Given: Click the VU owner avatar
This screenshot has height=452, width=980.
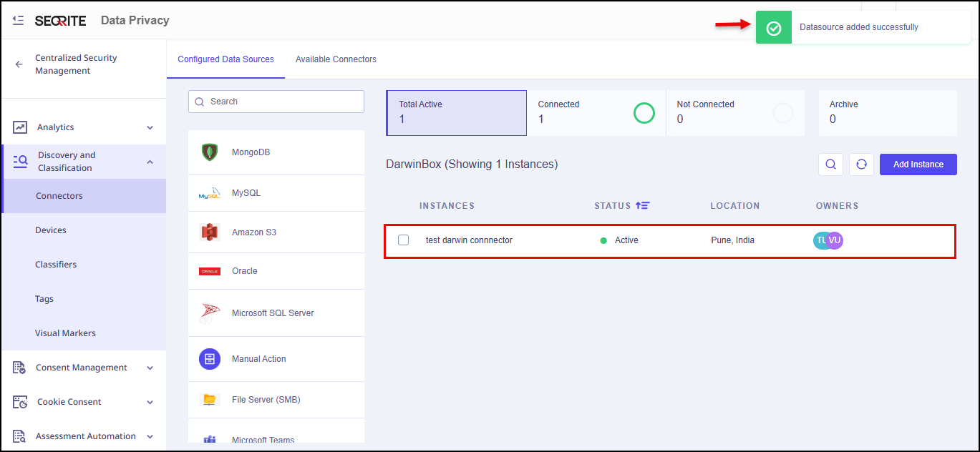Looking at the screenshot, I should coord(835,240).
